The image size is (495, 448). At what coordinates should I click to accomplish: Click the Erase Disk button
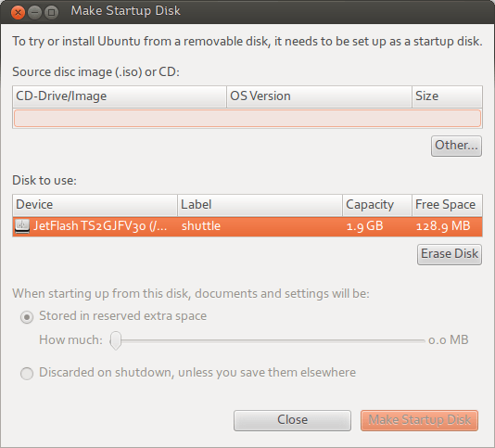(x=450, y=254)
